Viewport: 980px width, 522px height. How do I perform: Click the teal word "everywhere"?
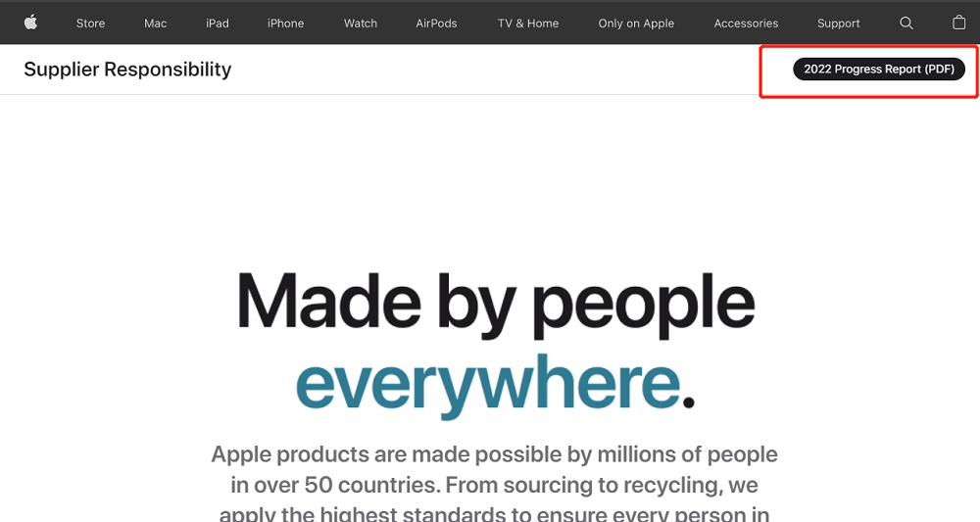tap(487, 383)
